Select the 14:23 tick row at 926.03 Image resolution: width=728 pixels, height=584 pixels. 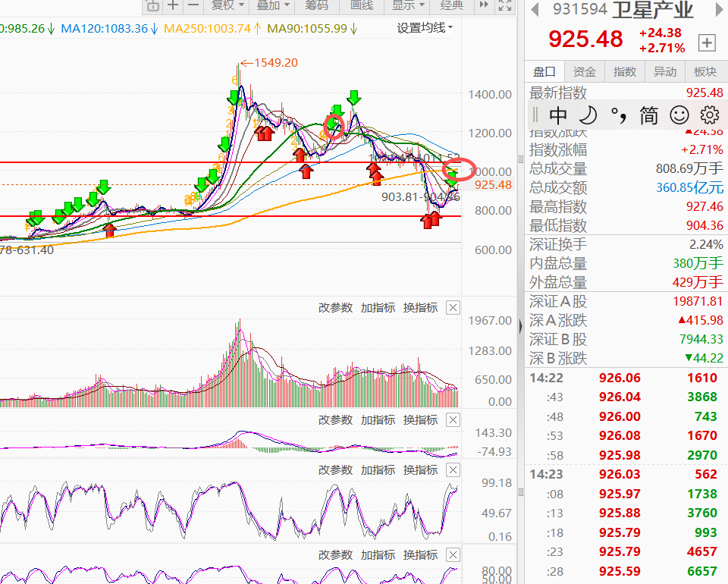(x=626, y=474)
